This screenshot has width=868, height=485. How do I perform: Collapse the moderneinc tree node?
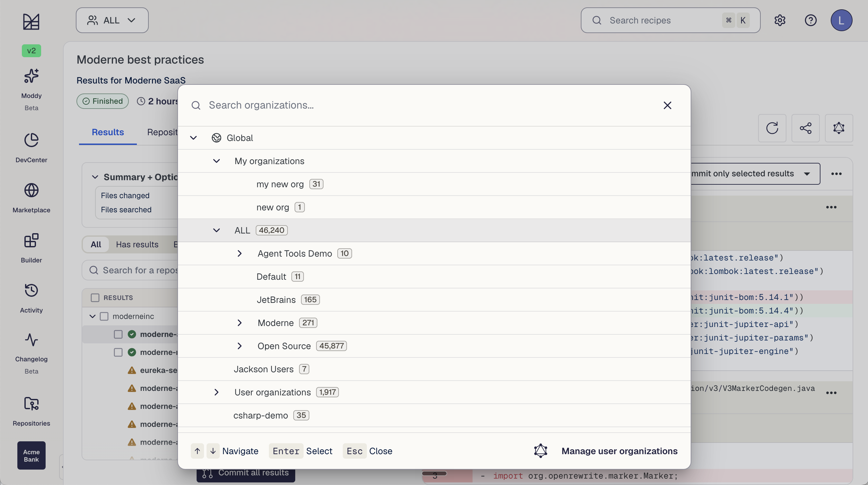(92, 316)
